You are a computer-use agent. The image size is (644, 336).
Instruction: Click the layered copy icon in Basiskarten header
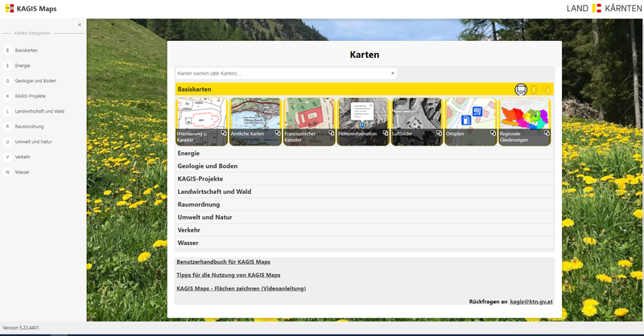click(x=546, y=89)
